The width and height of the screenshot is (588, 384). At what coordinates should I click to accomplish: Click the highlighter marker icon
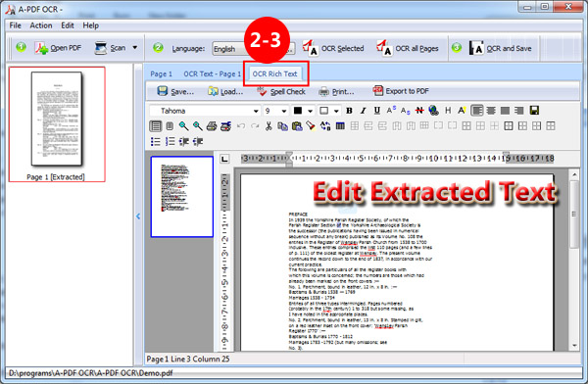(x=311, y=126)
